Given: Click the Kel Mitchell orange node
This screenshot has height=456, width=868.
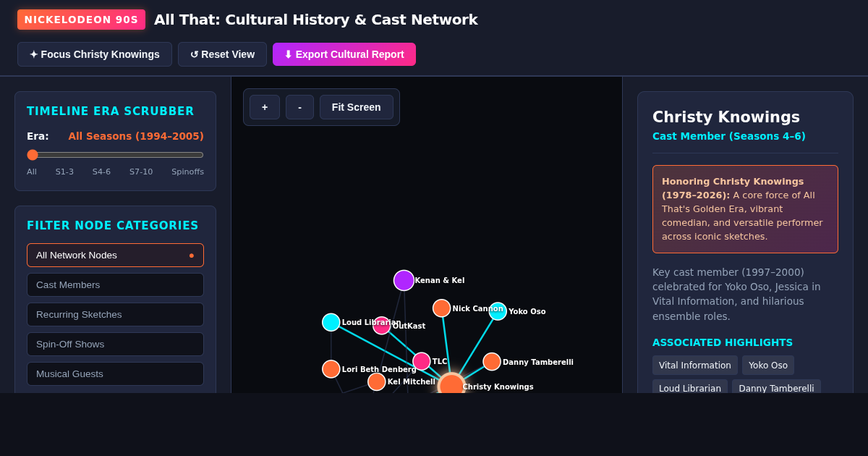Looking at the screenshot, I should (377, 381).
